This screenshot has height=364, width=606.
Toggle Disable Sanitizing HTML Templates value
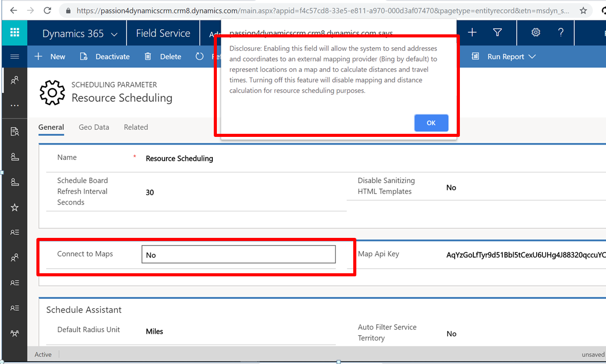pos(451,188)
